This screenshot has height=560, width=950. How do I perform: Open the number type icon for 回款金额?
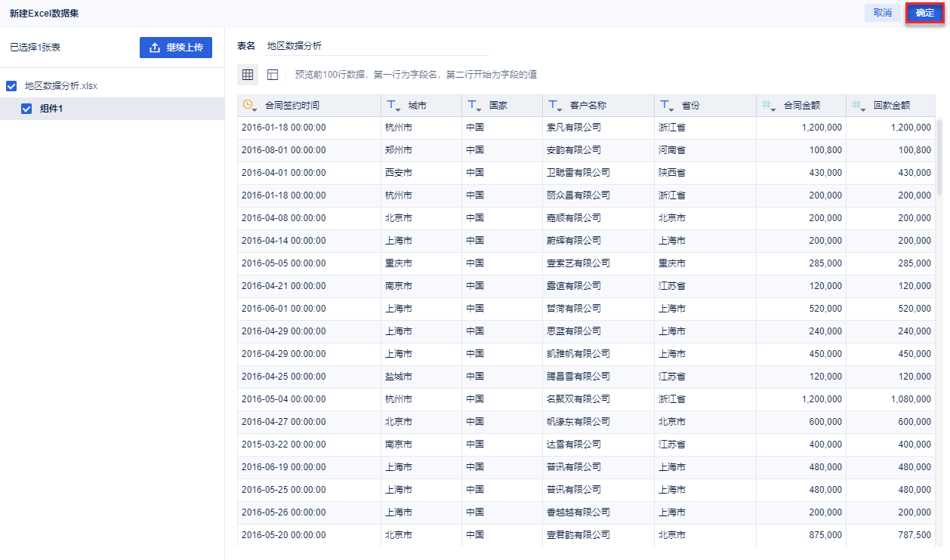[x=859, y=106]
